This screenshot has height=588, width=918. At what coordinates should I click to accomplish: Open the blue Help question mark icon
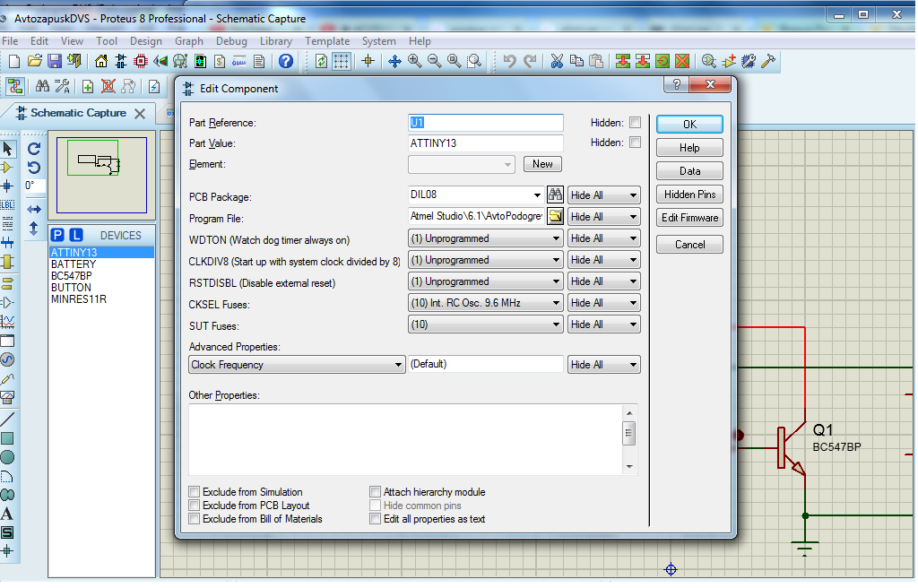286,61
